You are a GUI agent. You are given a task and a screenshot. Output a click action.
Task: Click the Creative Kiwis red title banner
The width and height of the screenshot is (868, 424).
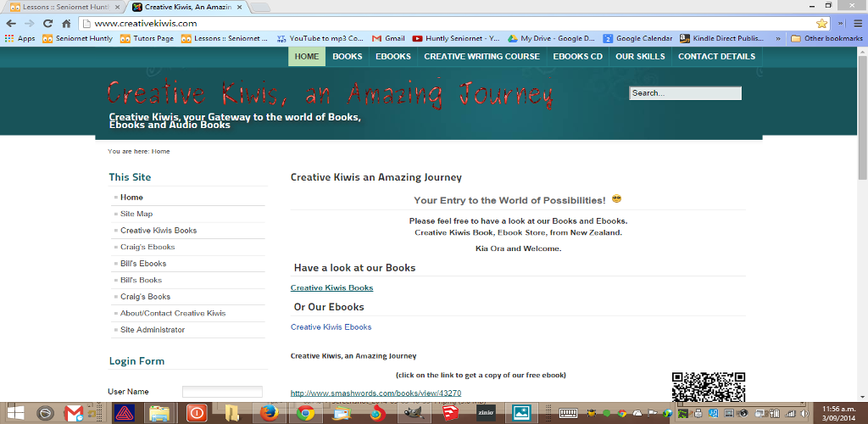tap(330, 93)
